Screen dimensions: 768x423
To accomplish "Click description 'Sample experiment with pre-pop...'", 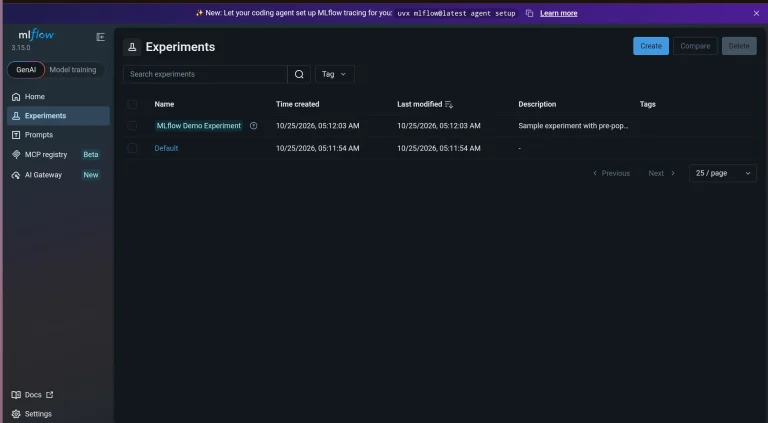I will tap(573, 126).
